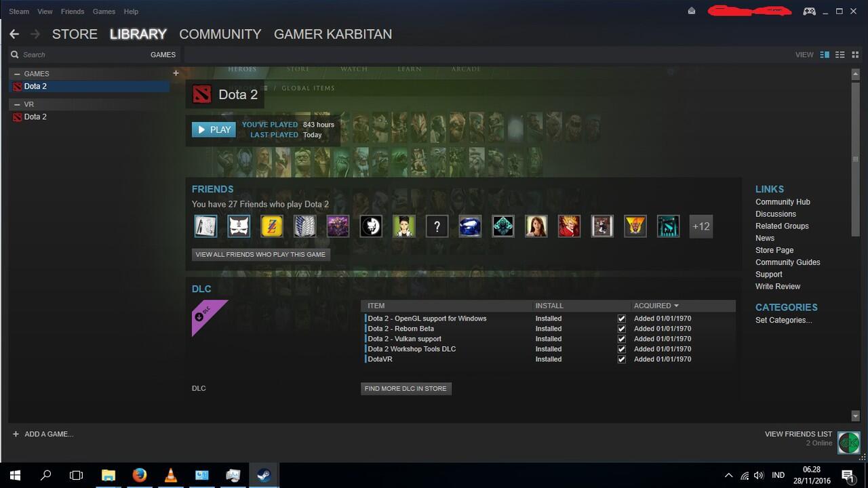Click FIND MORE DLC IN STORE
Image resolution: width=868 pixels, height=488 pixels.
point(406,388)
